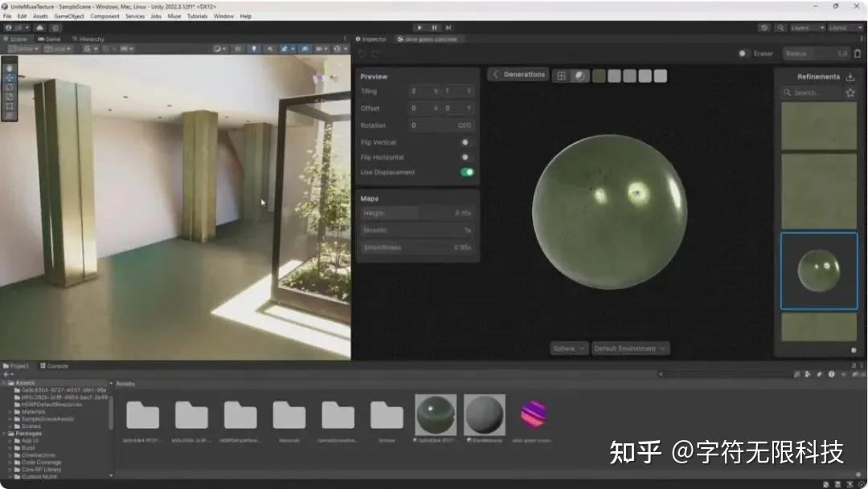Open the Default Environment dropdown
Image resolution: width=868 pixels, height=489 pixels.
tap(630, 348)
